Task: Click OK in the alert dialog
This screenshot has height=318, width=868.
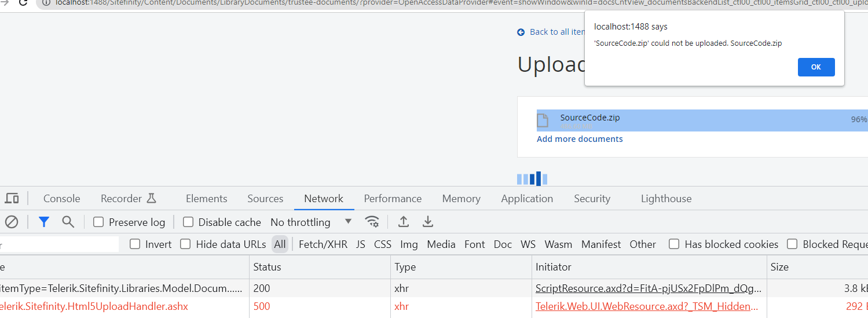Action: click(x=816, y=67)
